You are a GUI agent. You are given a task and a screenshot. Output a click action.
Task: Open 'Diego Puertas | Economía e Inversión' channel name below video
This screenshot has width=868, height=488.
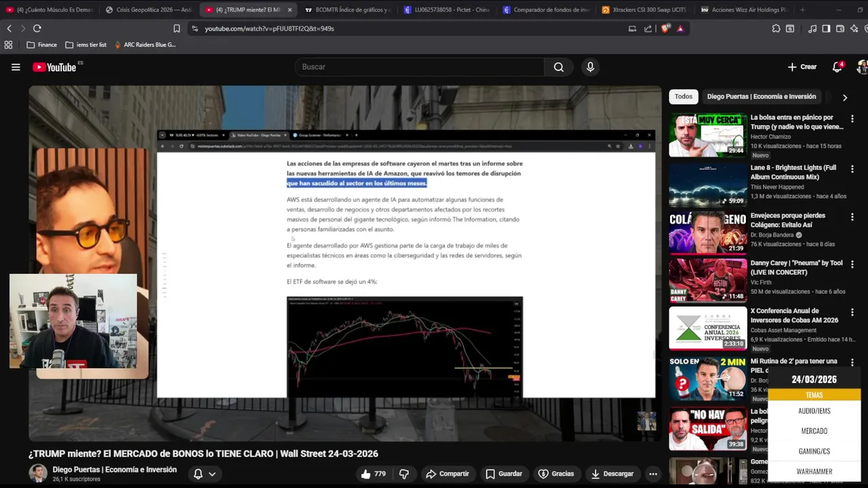coord(115,470)
